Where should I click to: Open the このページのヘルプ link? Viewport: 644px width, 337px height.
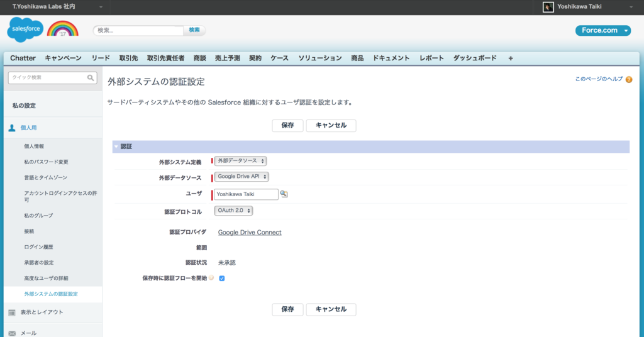[x=599, y=79]
